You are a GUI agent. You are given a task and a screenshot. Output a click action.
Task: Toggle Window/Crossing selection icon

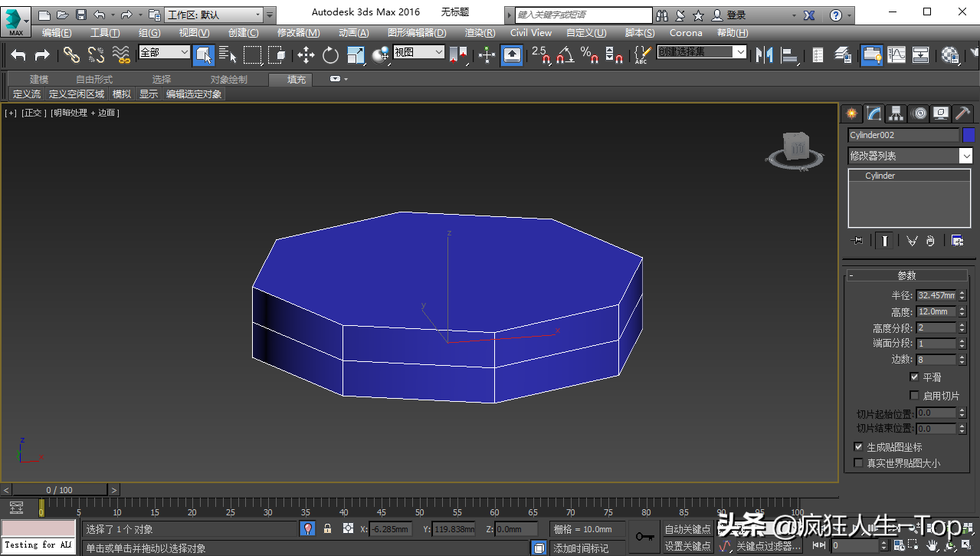point(277,54)
